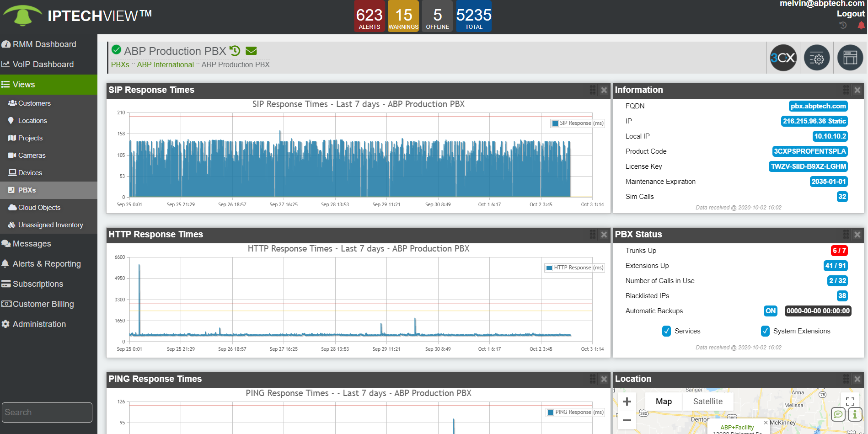This screenshot has width=868, height=434.
Task: Expand Alerts & Reporting section
Action: [x=48, y=264]
